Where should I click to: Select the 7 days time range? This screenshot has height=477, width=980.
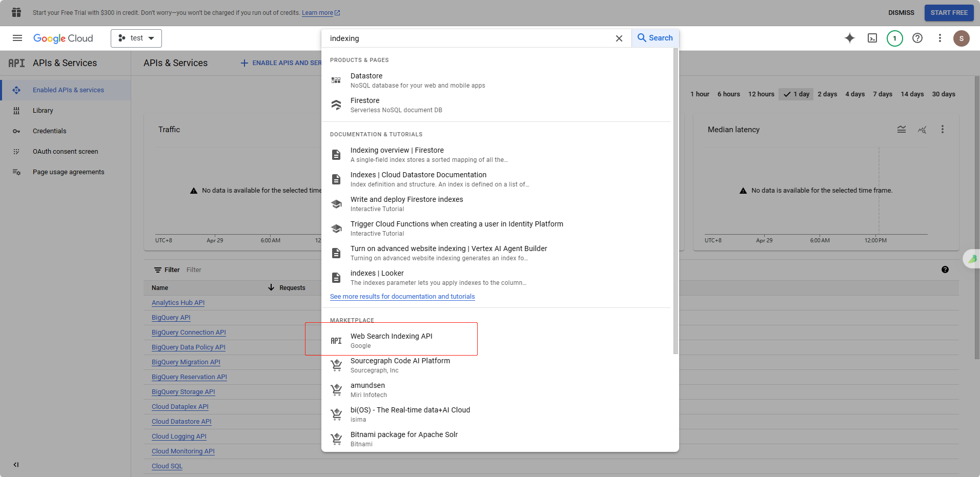883,94
